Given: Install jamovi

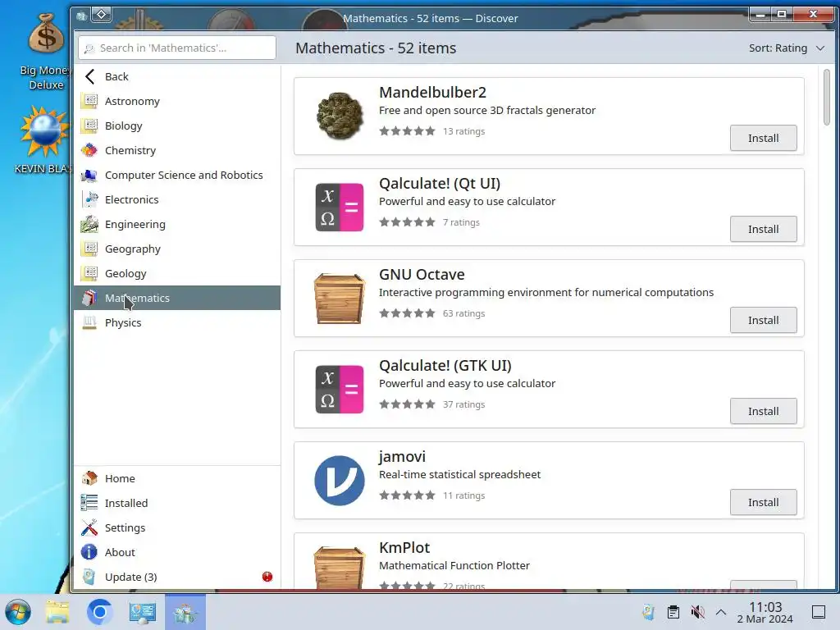Looking at the screenshot, I should click(763, 503).
